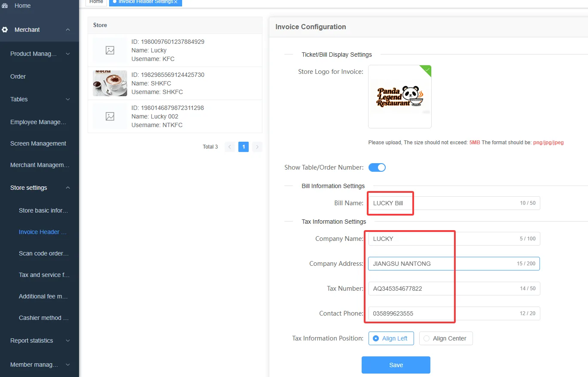This screenshot has height=377, width=588.
Task: Open the Home sidebar item
Action: coord(40,6)
